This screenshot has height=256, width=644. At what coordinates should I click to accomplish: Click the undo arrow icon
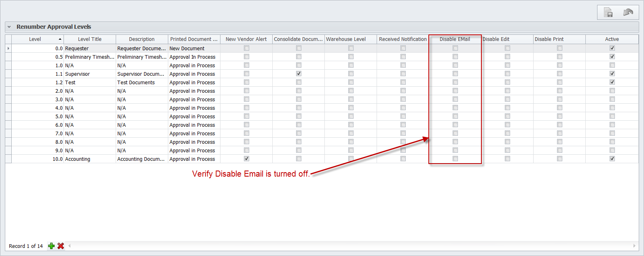click(x=628, y=13)
